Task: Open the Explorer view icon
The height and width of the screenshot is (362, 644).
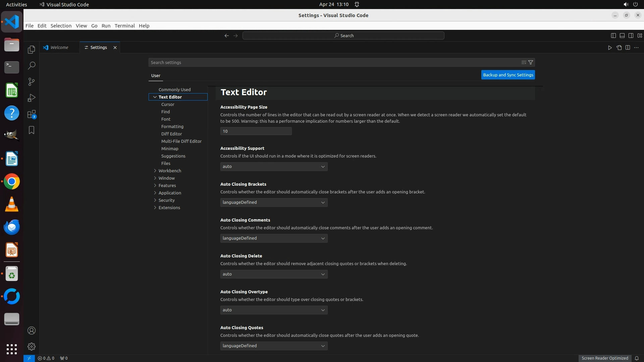Action: (x=32, y=50)
